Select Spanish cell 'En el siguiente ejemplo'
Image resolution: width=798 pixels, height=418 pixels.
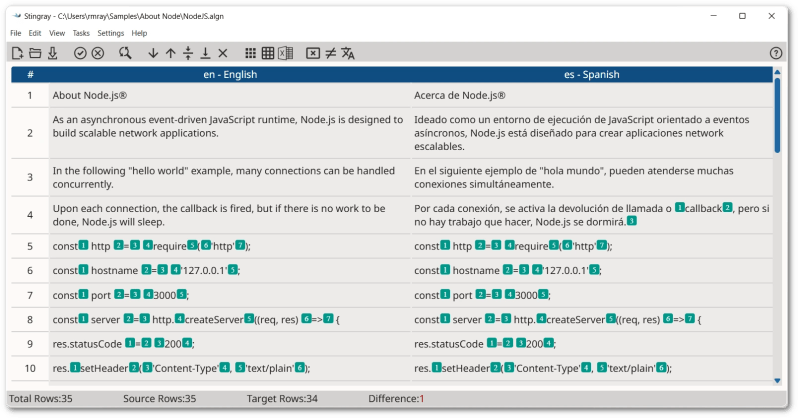point(591,177)
